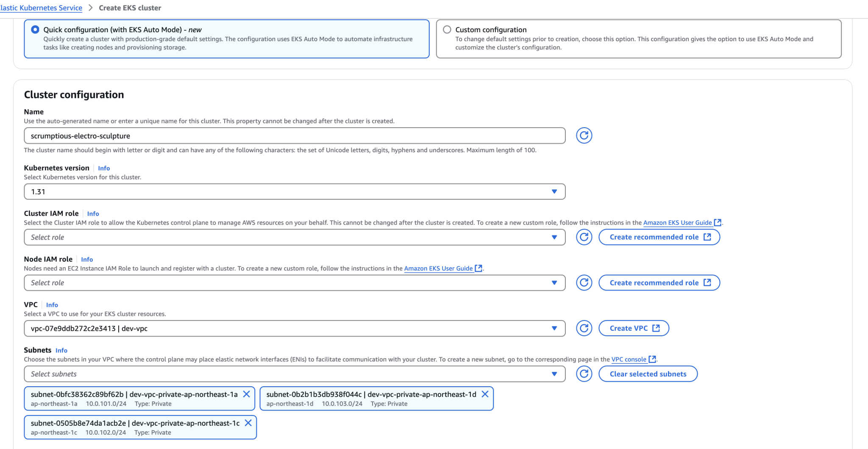868x449 pixels.
Task: Refresh the VPC list
Action: (x=584, y=328)
